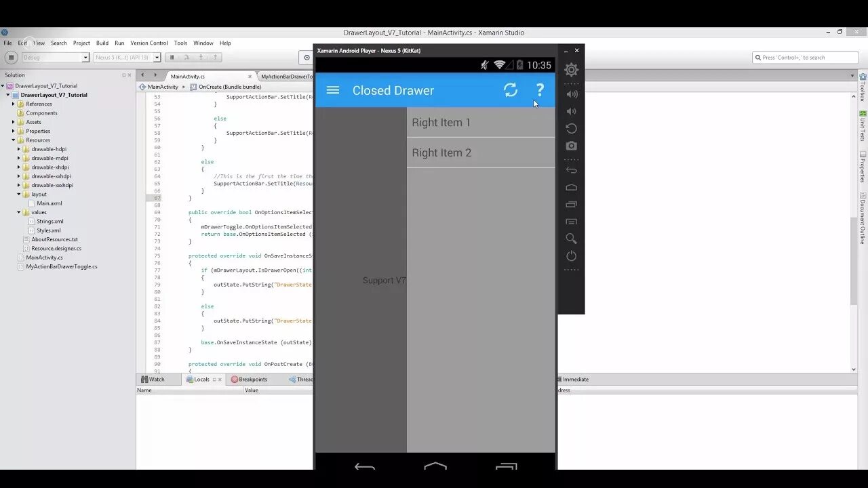Open the Toolbox side panel
Viewport: 868px width, 488px height.
click(x=863, y=88)
